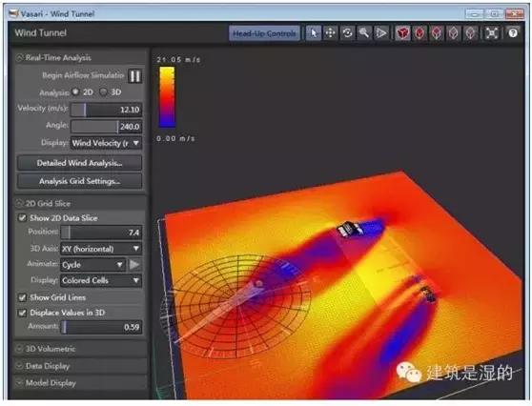Toggle Displace Values in 3D checkbox
This screenshot has height=406, width=532.
[x=22, y=313]
